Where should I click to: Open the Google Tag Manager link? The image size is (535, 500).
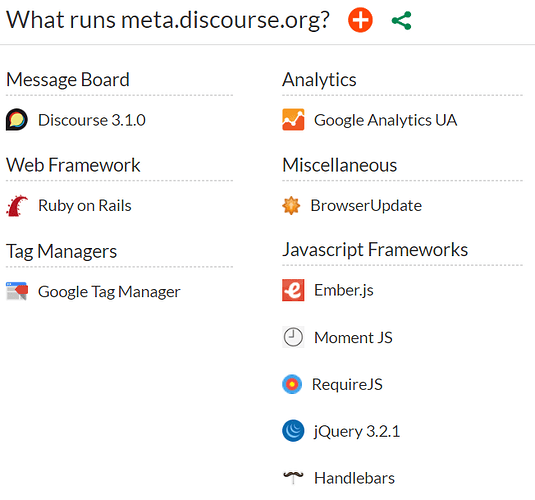click(109, 292)
